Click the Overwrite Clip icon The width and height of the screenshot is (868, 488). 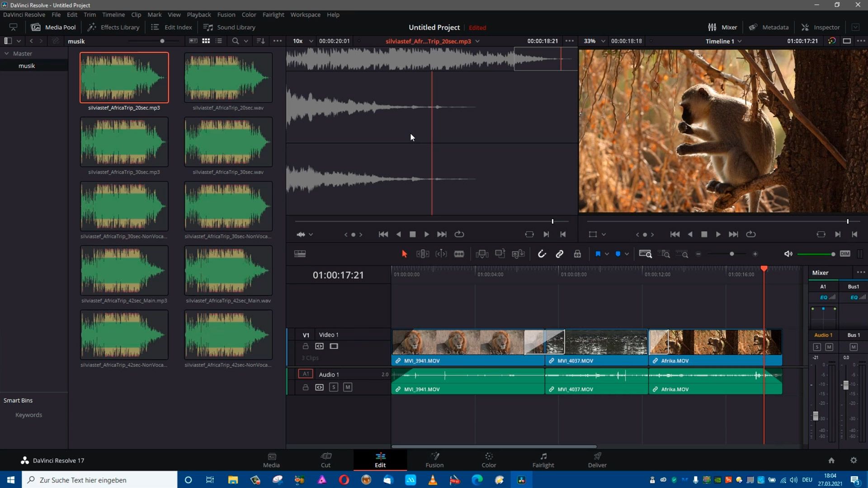point(500,254)
